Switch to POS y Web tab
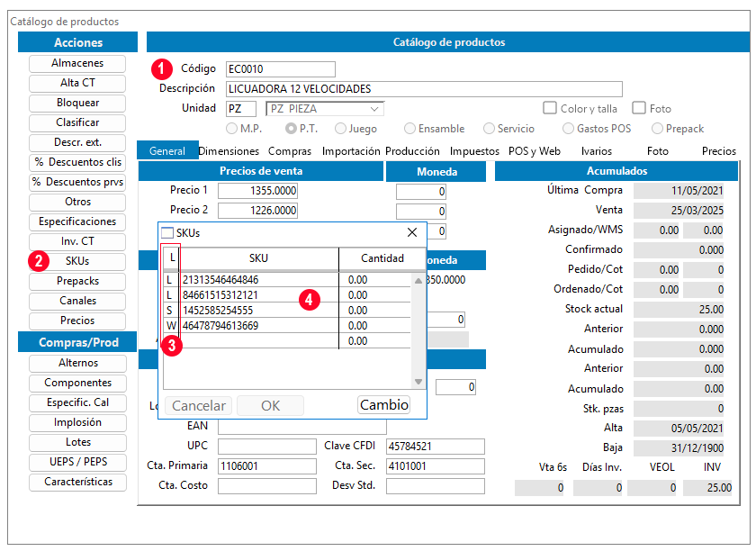756x551 pixels. tap(535, 151)
